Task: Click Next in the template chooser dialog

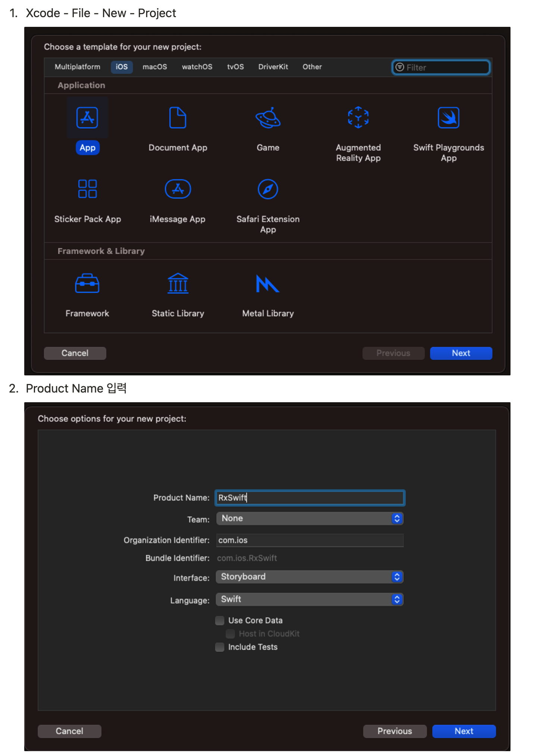Action: (x=461, y=353)
